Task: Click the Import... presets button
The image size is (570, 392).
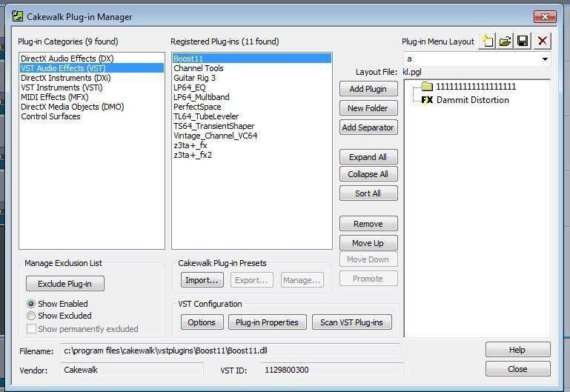Action: (x=202, y=280)
